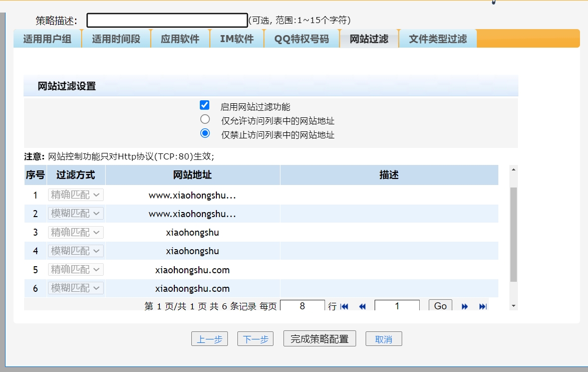
Task: Click the table vertical scrollbar thumb
Action: pyautogui.click(x=513, y=234)
